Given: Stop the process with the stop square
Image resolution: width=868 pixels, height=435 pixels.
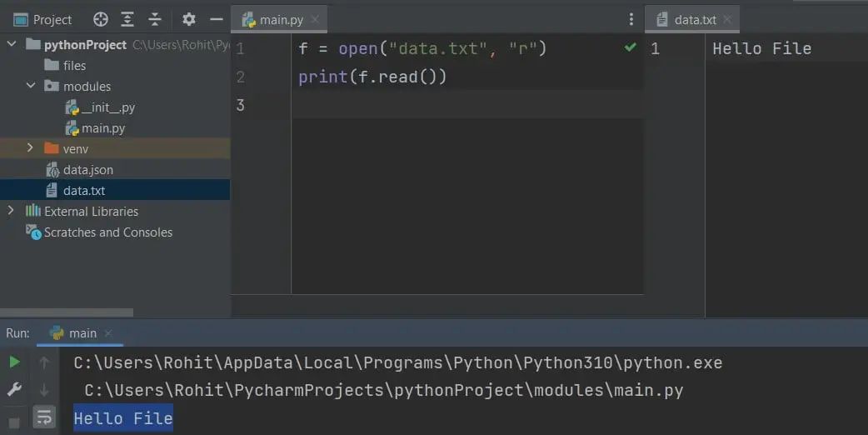Looking at the screenshot, I should coord(14,422).
